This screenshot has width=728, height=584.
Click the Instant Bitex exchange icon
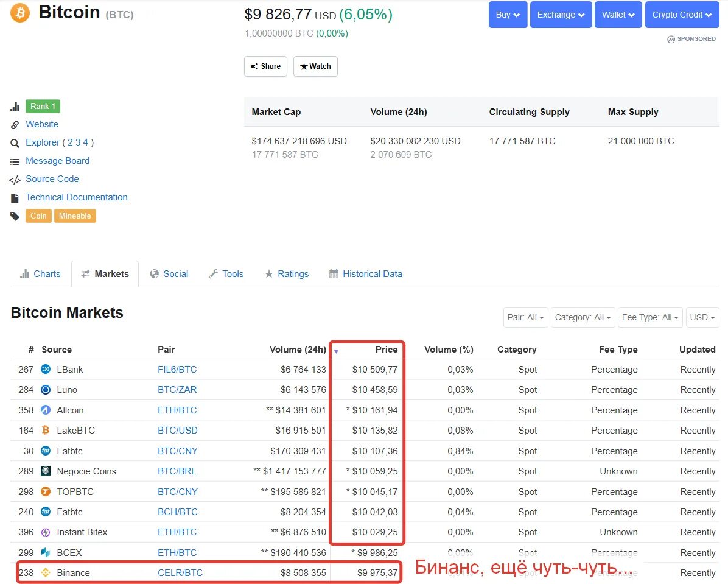(46, 532)
